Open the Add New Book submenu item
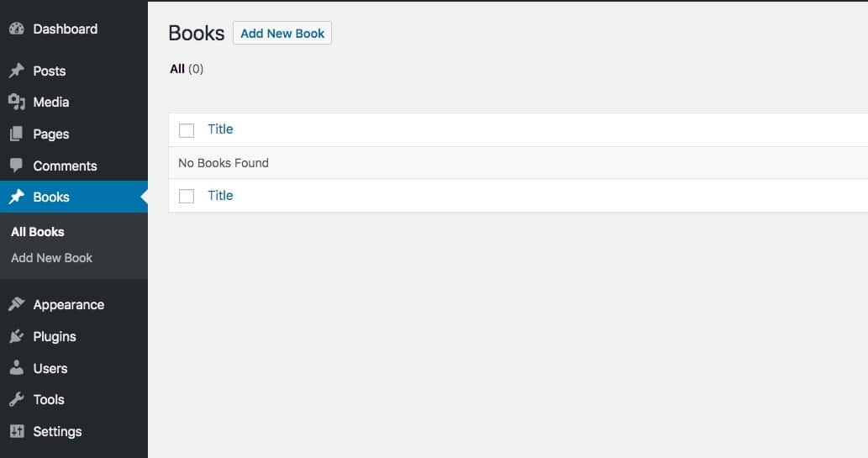Screen dimensions: 868x458 [x=51, y=258]
